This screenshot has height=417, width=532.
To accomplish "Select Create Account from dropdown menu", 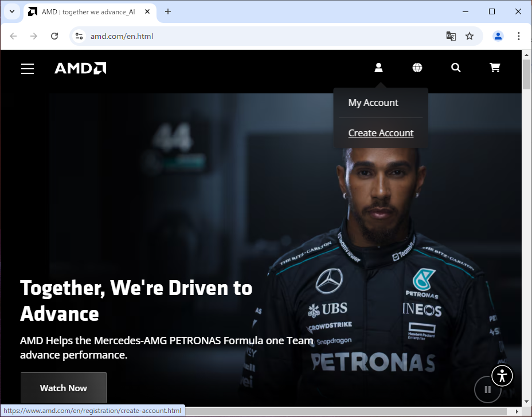I will [381, 133].
